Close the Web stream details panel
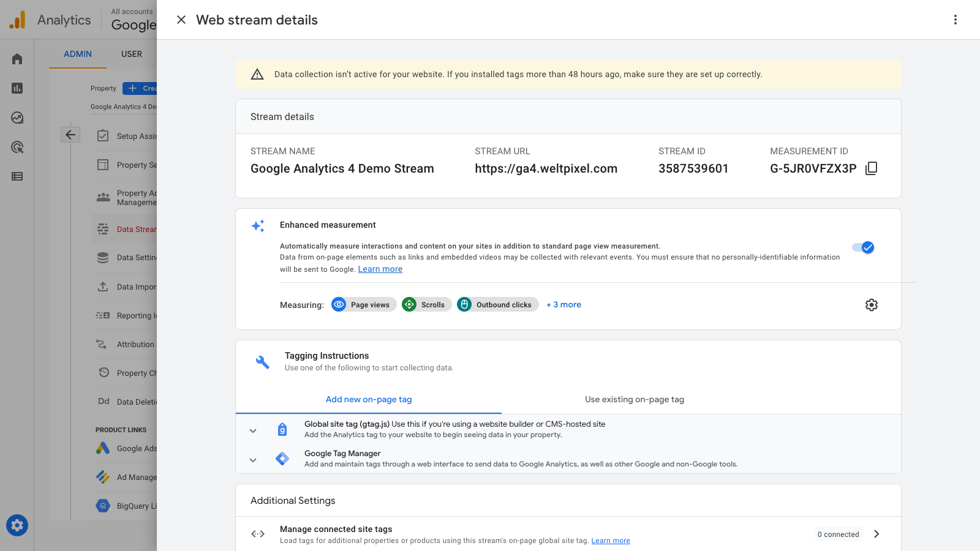The image size is (980, 551). pos(181,20)
